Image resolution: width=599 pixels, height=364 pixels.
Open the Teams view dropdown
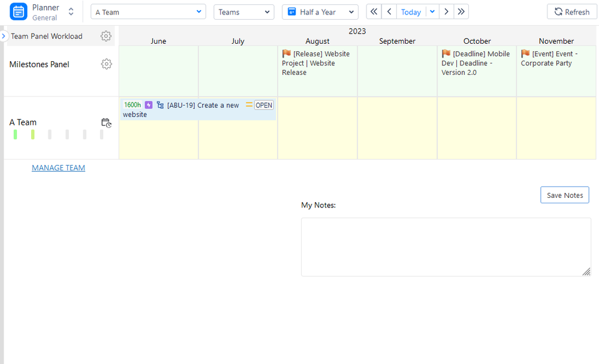[243, 12]
